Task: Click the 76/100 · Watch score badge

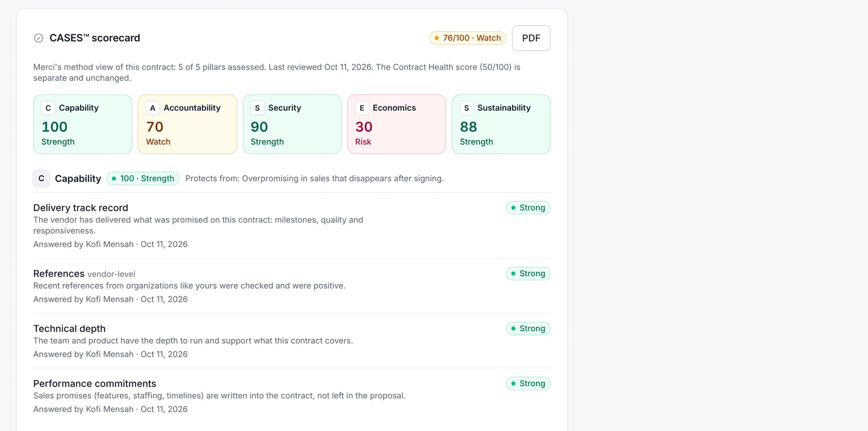Action: pos(468,38)
